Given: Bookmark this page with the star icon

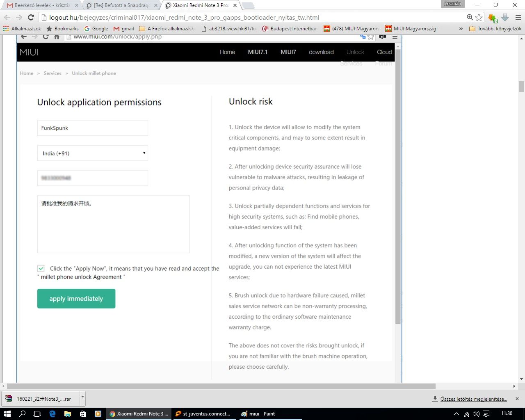Looking at the screenshot, I should coord(479,17).
